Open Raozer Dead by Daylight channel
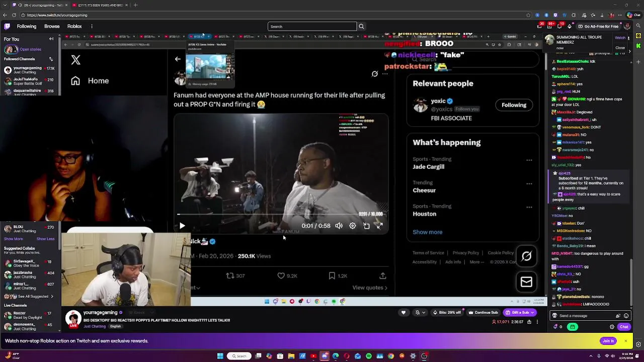This screenshot has height=362, width=644. [30, 315]
